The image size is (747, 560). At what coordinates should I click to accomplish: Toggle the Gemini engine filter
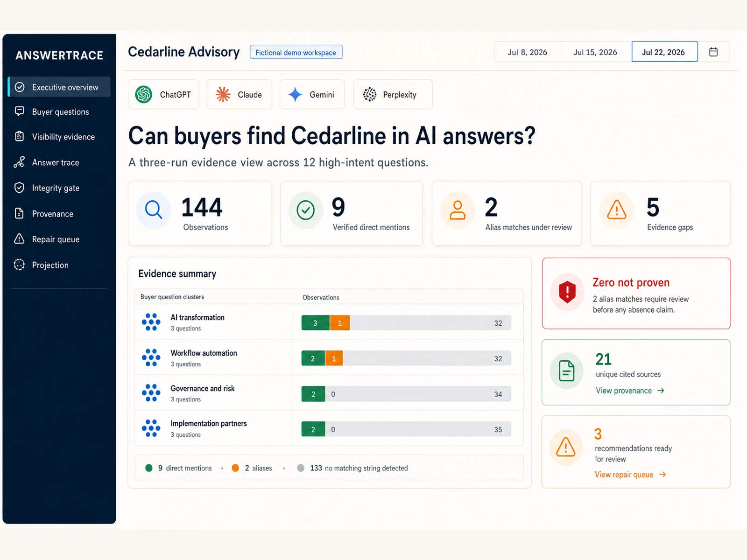click(312, 94)
